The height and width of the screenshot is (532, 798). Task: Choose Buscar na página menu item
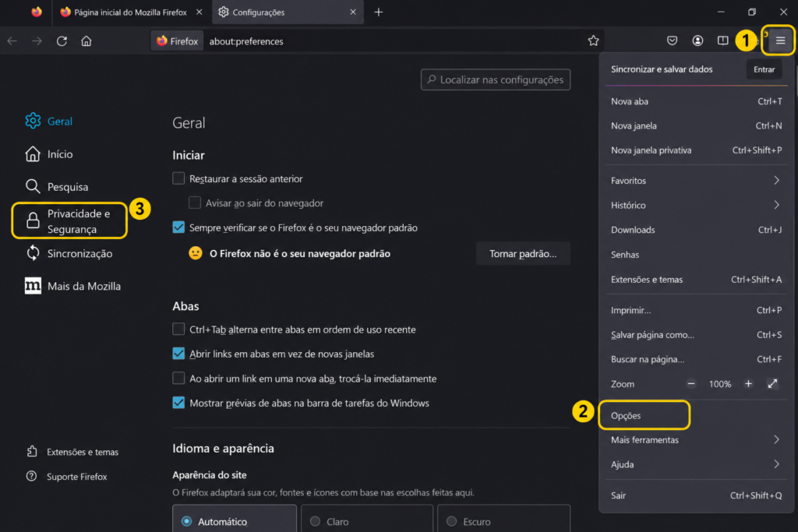[696, 359]
